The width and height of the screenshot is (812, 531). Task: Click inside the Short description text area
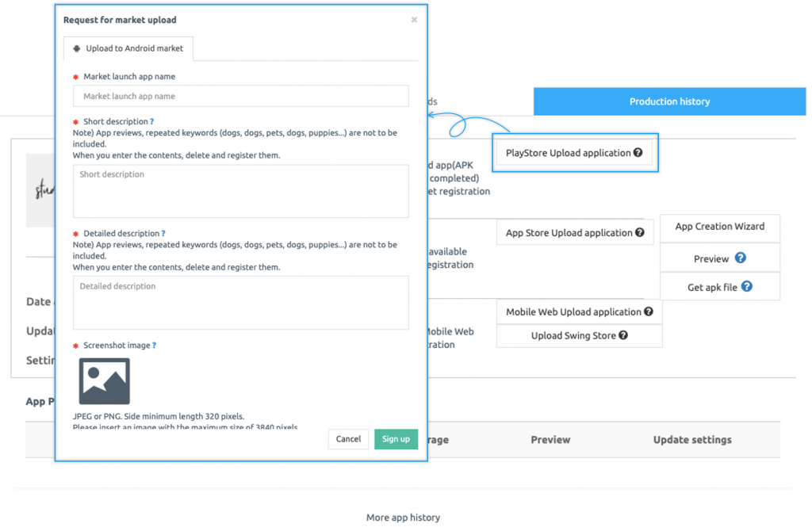point(240,190)
